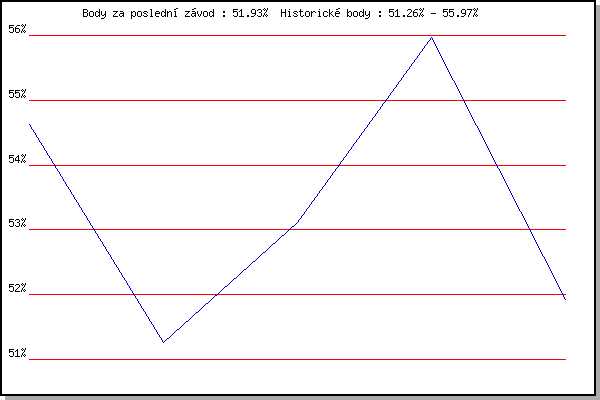Click the 56% axis label
This screenshot has width=600, height=400.
pos(17,29)
